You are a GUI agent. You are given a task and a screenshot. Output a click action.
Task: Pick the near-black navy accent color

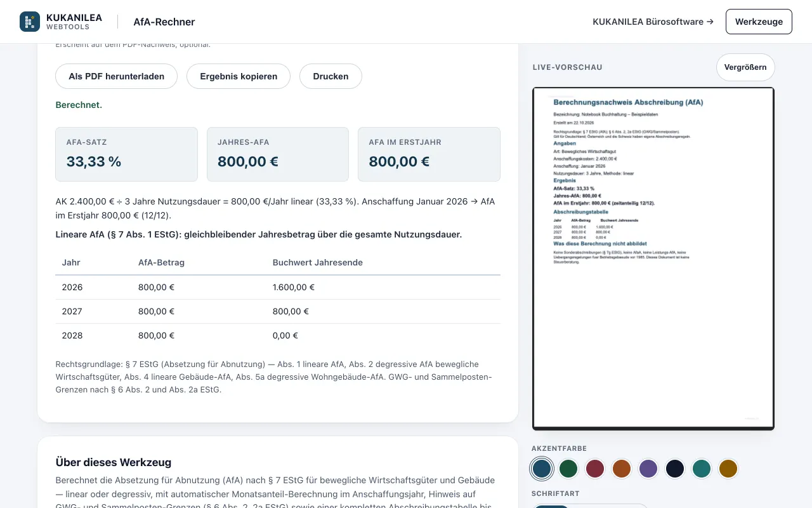tap(675, 469)
